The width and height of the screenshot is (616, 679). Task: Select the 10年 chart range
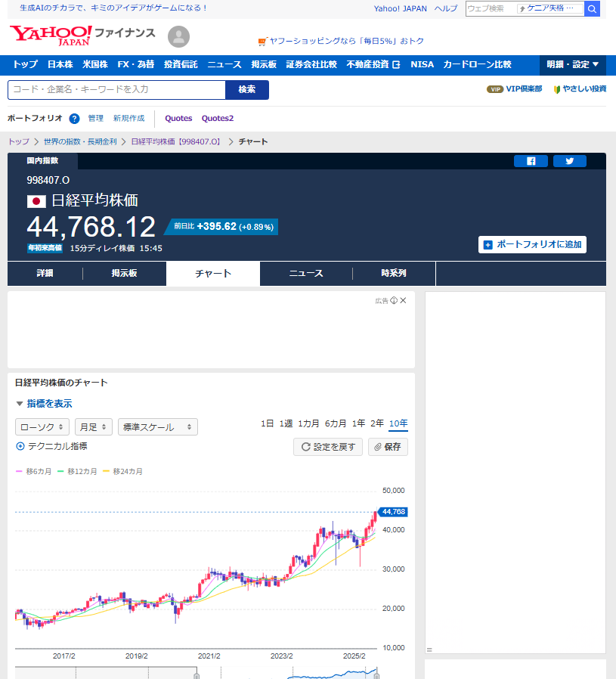tap(398, 423)
